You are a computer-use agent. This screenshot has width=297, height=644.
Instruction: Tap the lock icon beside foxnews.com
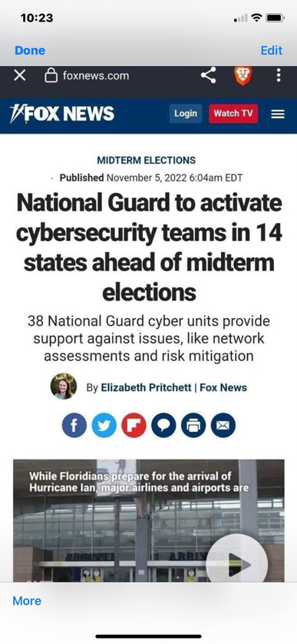(51, 75)
